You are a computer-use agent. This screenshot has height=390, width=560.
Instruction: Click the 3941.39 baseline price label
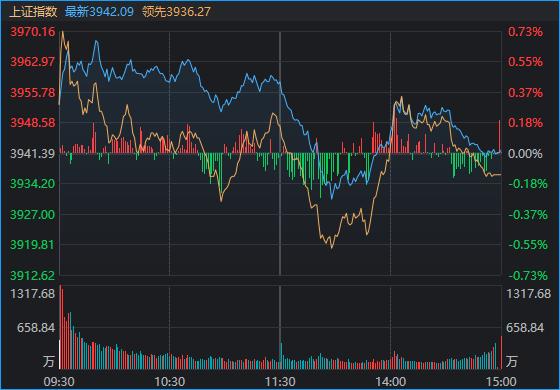coord(33,154)
